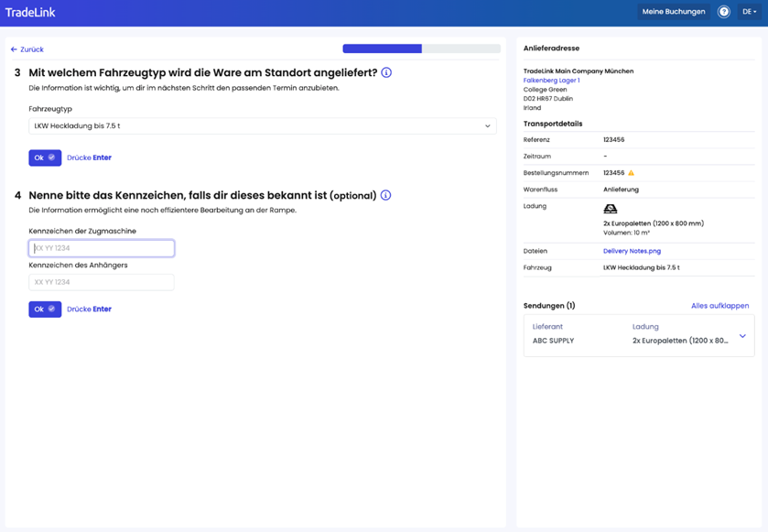Open the Fahrzeugtyp dropdown
Viewport: 768px width, 532px height.
click(262, 126)
